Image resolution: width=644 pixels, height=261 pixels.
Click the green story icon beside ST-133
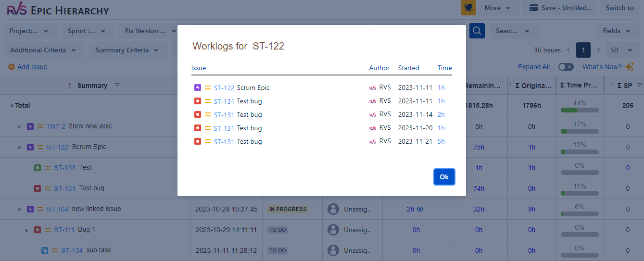point(38,168)
